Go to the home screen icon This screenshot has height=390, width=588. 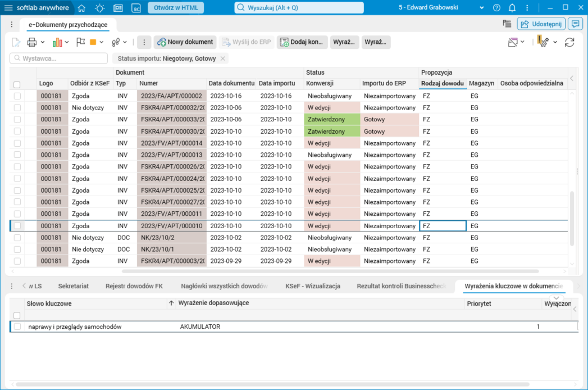coord(81,8)
